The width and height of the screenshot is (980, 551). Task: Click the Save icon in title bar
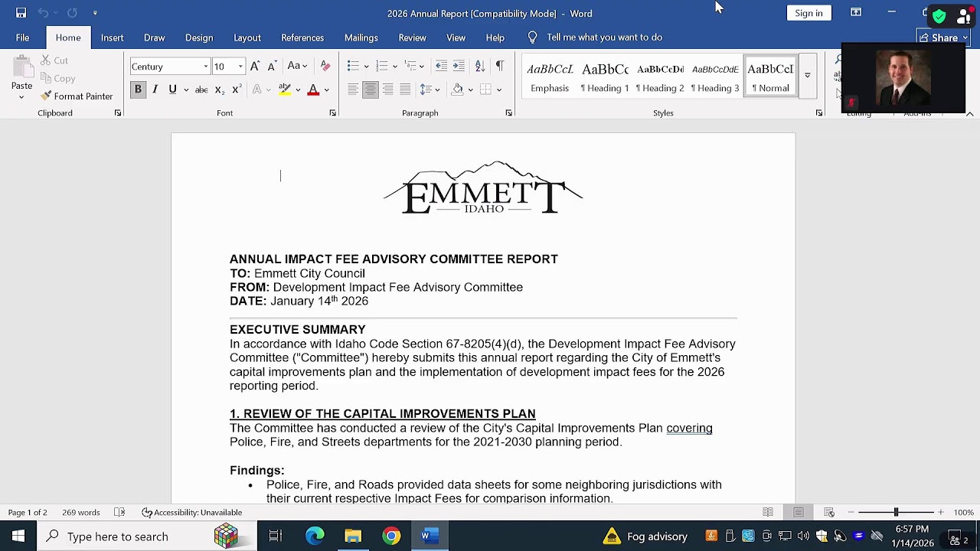[21, 13]
